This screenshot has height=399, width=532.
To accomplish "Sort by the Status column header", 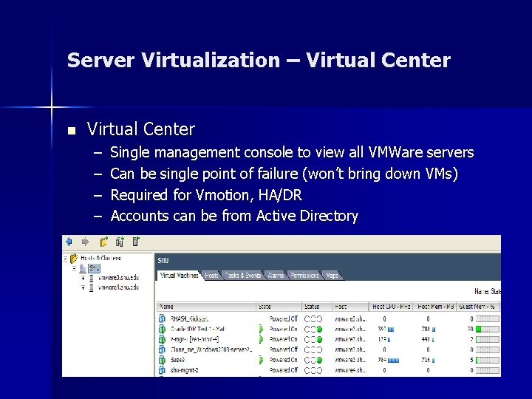I will click(316, 307).
